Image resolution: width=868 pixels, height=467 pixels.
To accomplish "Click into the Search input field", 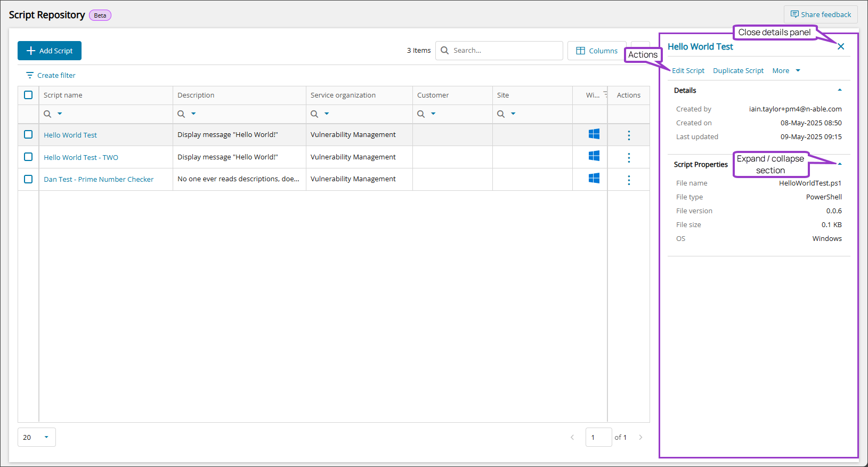I will 504,51.
